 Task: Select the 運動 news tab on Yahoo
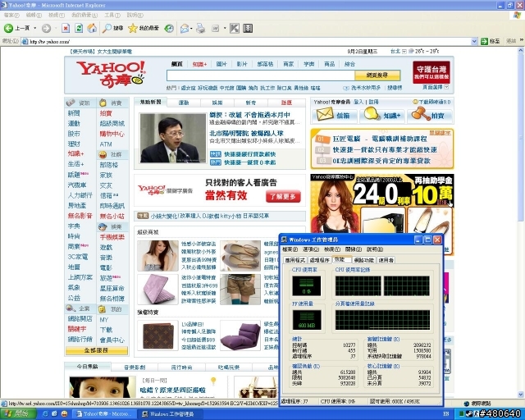pos(184,103)
